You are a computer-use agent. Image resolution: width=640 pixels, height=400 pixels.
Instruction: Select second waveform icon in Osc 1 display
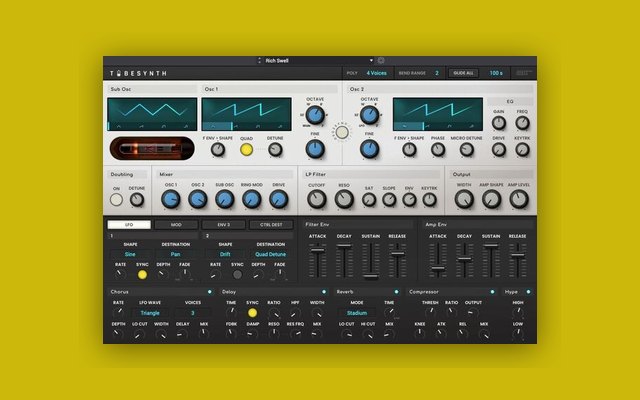(236, 127)
